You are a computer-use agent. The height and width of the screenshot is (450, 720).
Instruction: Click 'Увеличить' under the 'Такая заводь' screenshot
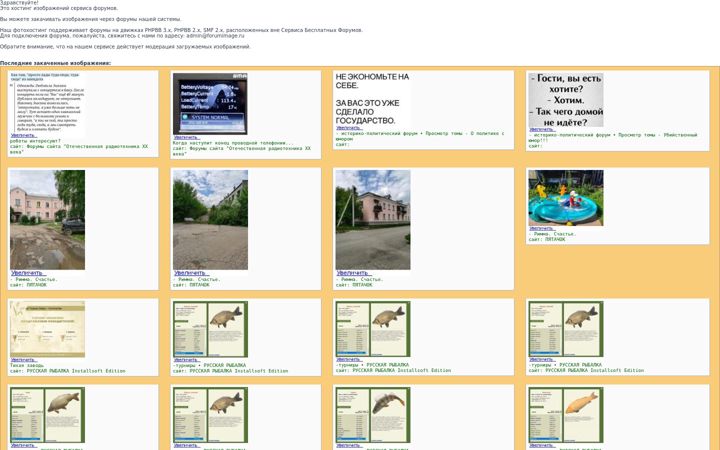(x=23, y=360)
